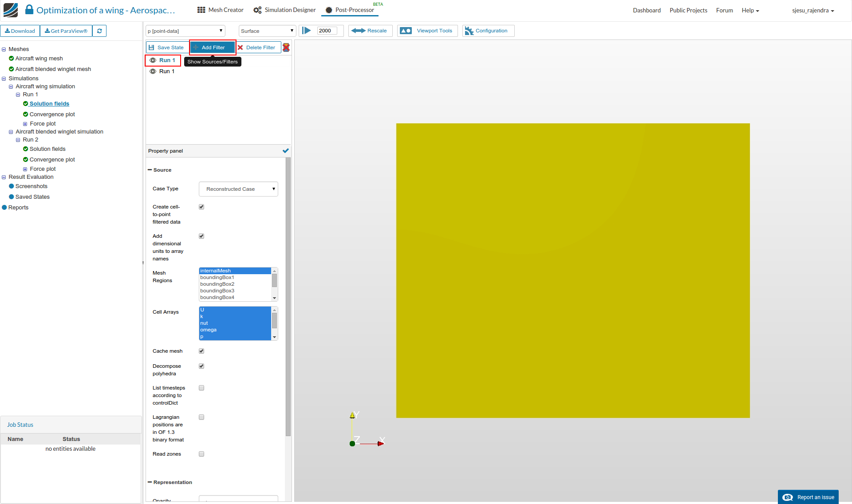This screenshot has width=852, height=504.
Task: Click the Property panel apply checkmark
Action: [286, 151]
